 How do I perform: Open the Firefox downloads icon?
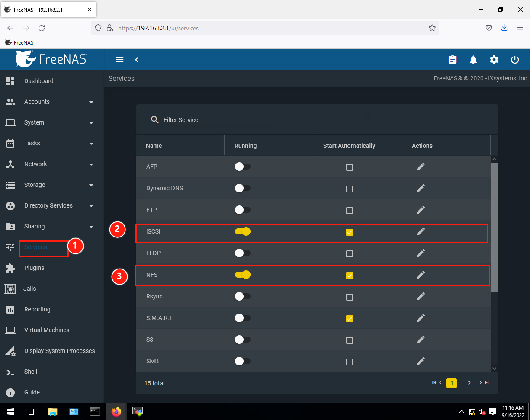tap(504, 28)
